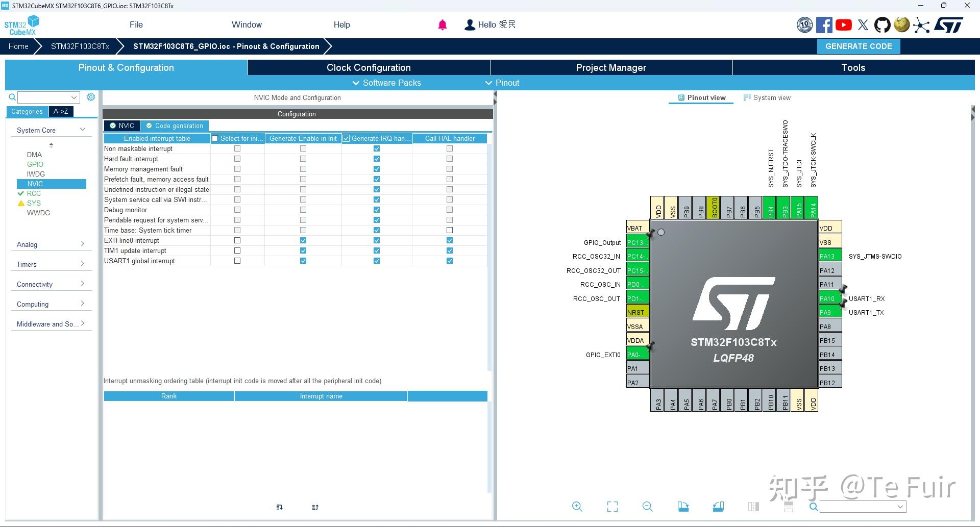Enable Select for init on EXTI line0 interrupt

coord(237,240)
